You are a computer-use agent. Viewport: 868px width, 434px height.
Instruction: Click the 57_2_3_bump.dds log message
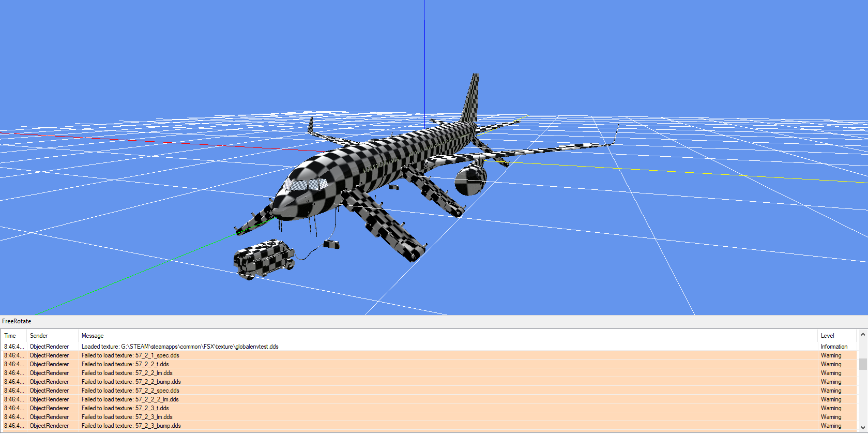click(x=131, y=426)
